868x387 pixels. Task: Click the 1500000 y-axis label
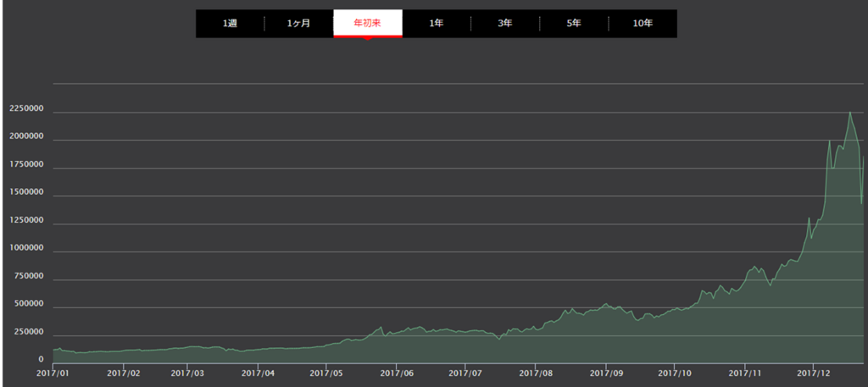[26, 192]
